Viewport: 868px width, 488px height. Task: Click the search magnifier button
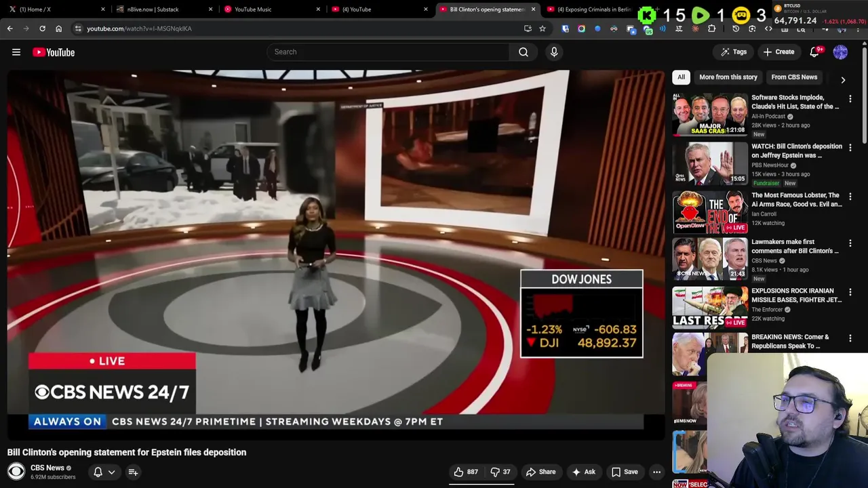(x=524, y=52)
